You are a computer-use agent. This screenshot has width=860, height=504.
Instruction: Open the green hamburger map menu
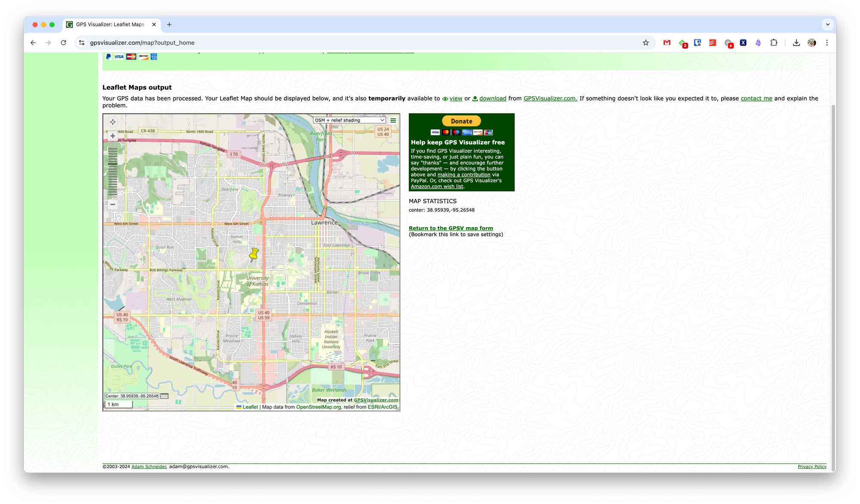tap(393, 120)
